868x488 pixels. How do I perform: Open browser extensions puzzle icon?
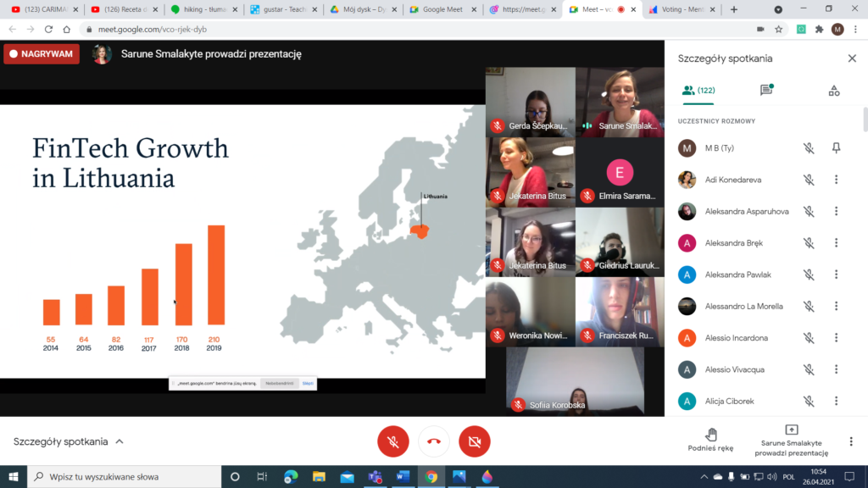coord(819,29)
